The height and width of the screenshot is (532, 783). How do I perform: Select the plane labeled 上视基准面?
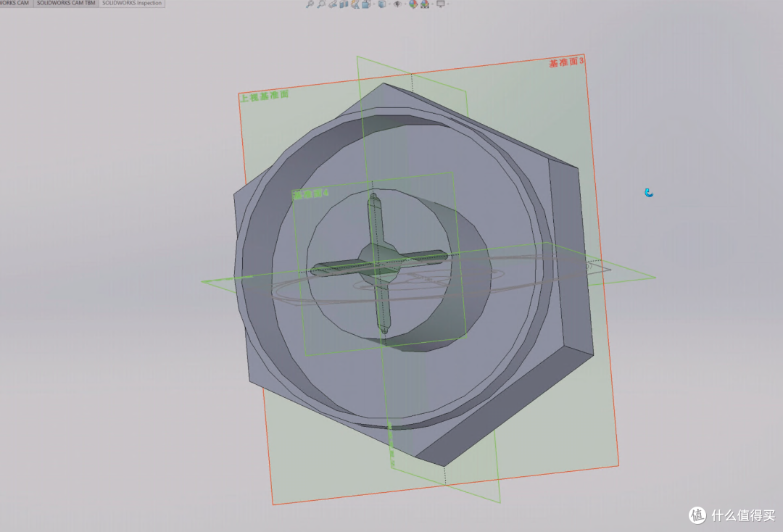[x=264, y=96]
